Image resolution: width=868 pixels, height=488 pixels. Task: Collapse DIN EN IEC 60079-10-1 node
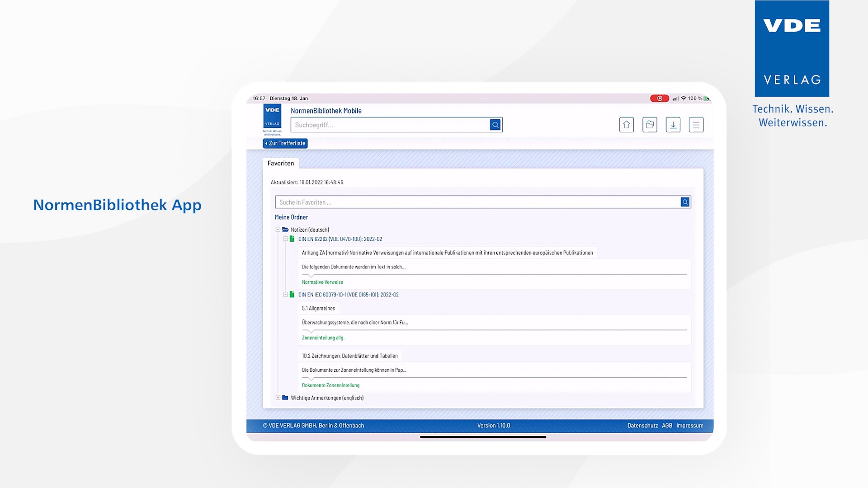click(x=285, y=295)
